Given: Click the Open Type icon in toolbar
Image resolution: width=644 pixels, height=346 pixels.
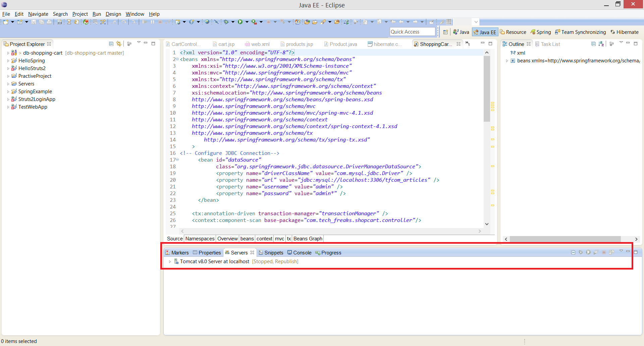Looking at the screenshot, I should [307, 22].
